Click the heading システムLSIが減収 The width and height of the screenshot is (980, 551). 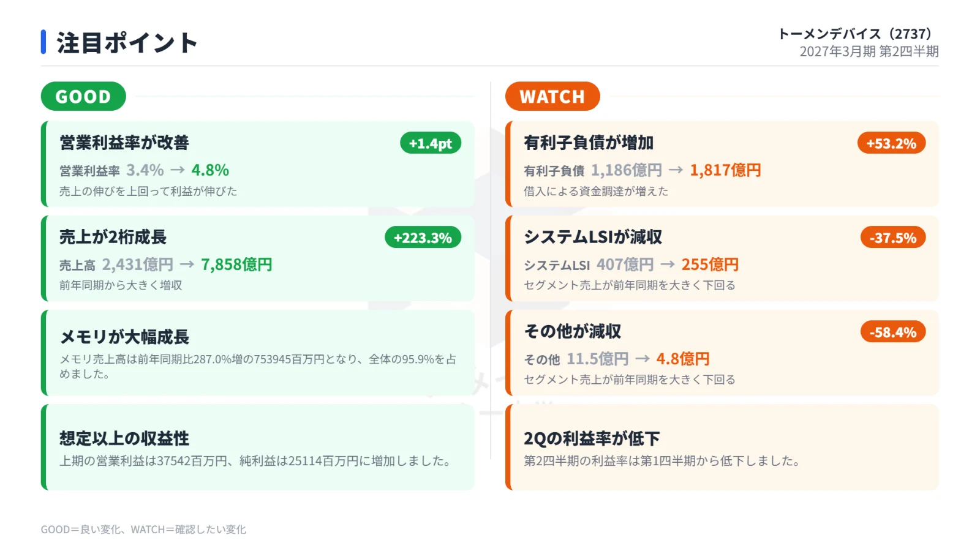click(x=593, y=237)
